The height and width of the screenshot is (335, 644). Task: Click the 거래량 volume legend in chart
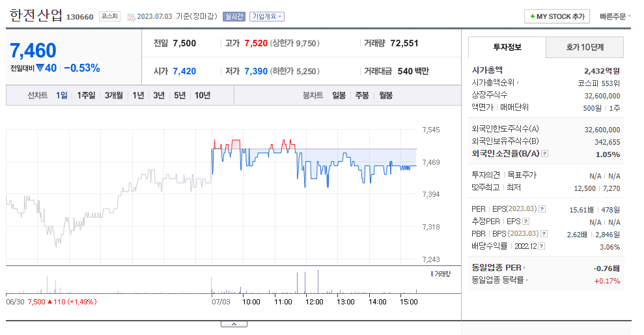point(441,274)
